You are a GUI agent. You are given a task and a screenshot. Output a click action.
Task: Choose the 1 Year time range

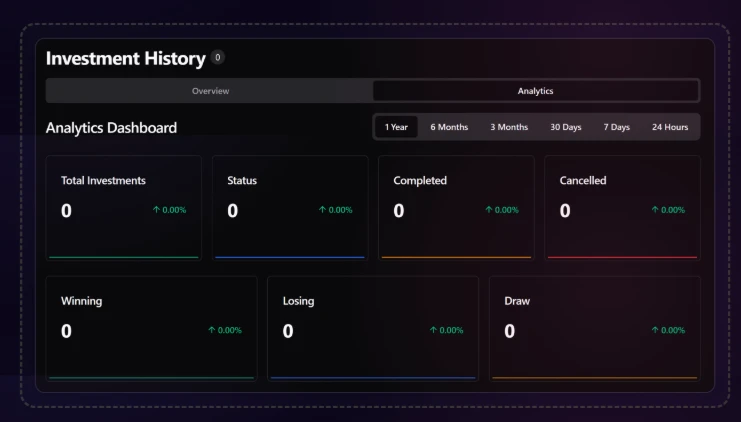click(396, 127)
